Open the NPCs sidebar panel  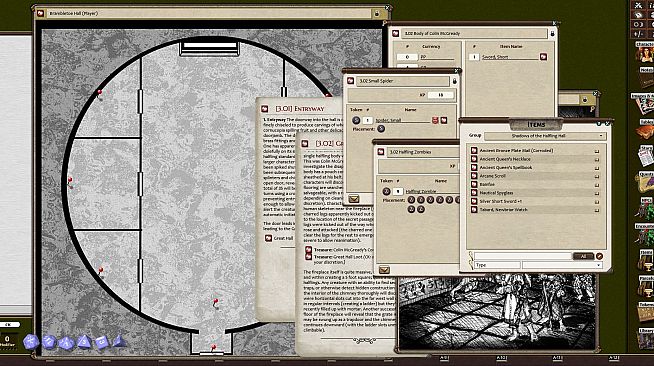pos(645,208)
